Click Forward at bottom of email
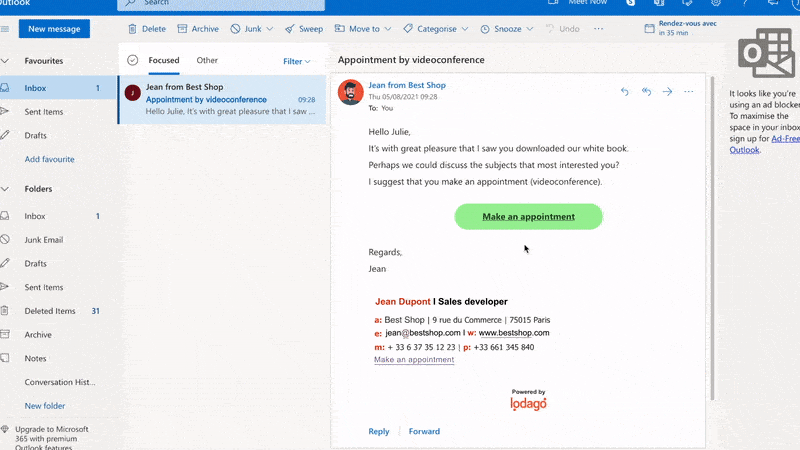800x450 pixels. pos(424,431)
